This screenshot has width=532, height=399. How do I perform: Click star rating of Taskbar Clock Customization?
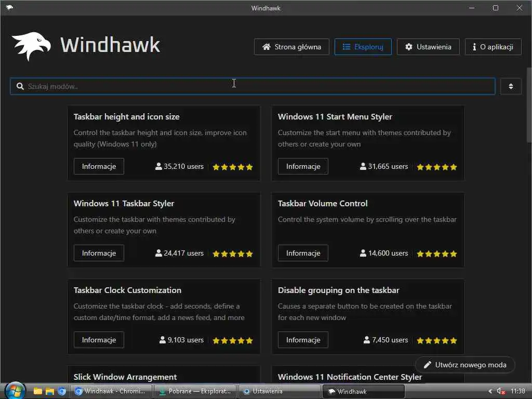[x=233, y=341]
